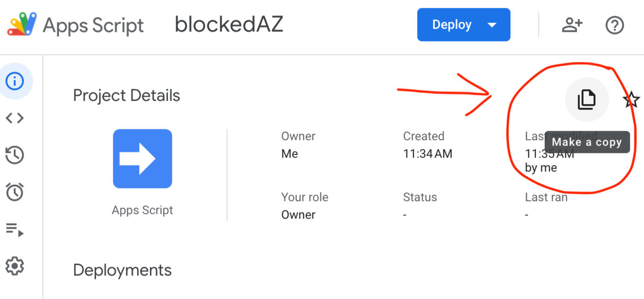Star this project
This screenshot has height=299, width=644.
[x=631, y=100]
